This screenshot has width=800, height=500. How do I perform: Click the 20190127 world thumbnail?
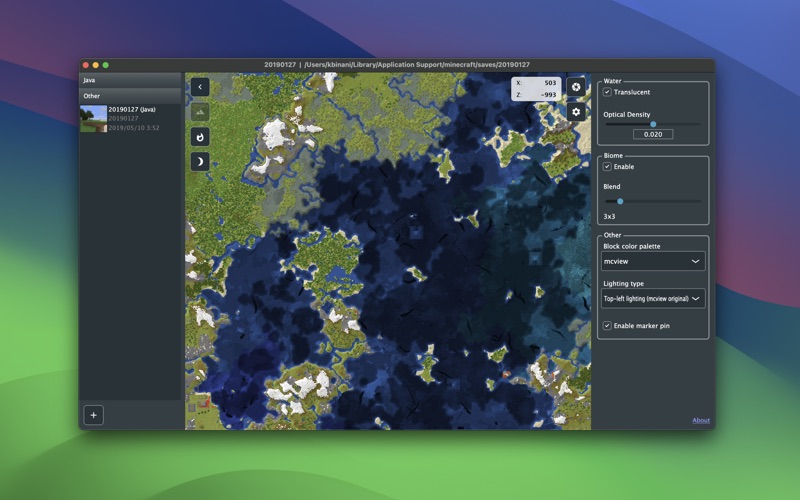tap(93, 119)
